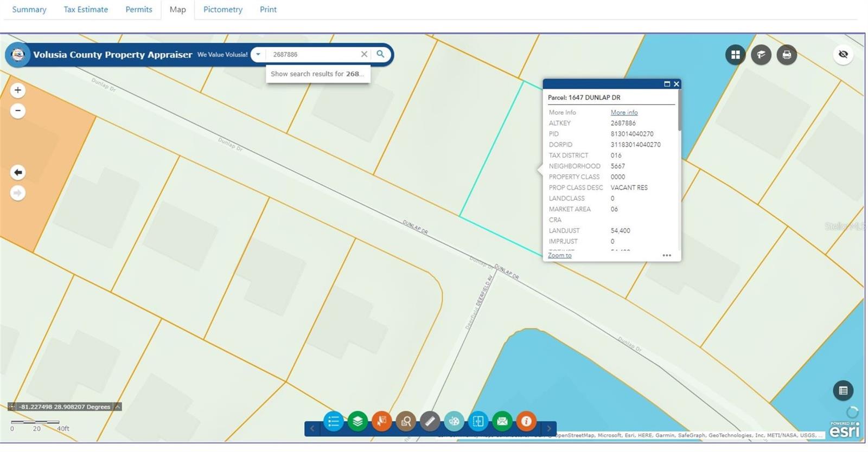The width and height of the screenshot is (868, 452).
Task: Open the attribute table button at bottom right
Action: pyautogui.click(x=843, y=390)
